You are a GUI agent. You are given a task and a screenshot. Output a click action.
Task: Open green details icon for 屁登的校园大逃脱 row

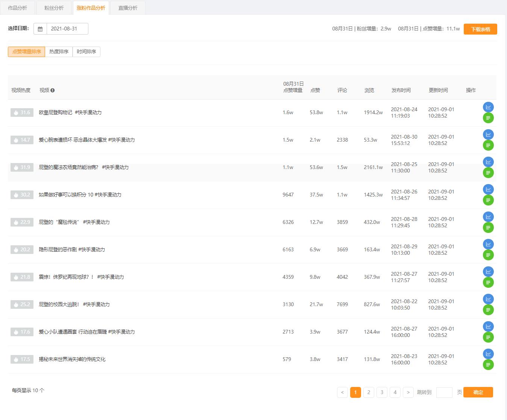pos(488,310)
